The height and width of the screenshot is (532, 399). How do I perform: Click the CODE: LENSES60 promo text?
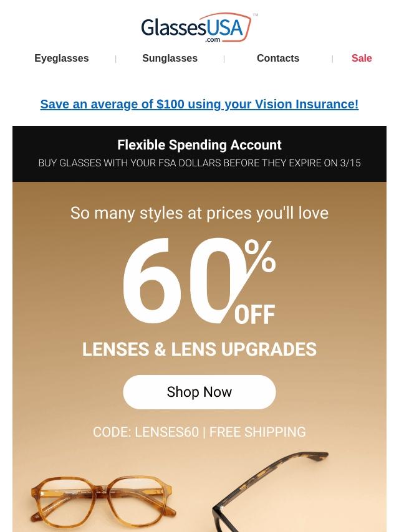point(146,432)
